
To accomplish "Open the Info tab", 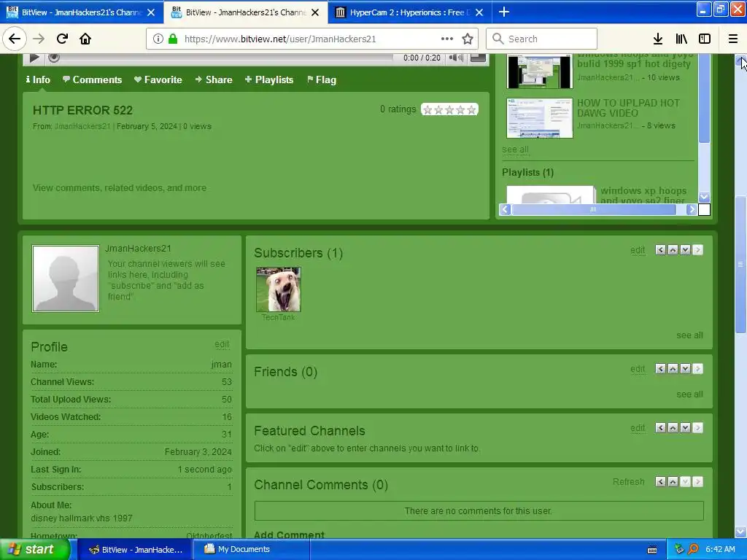I will (38, 79).
